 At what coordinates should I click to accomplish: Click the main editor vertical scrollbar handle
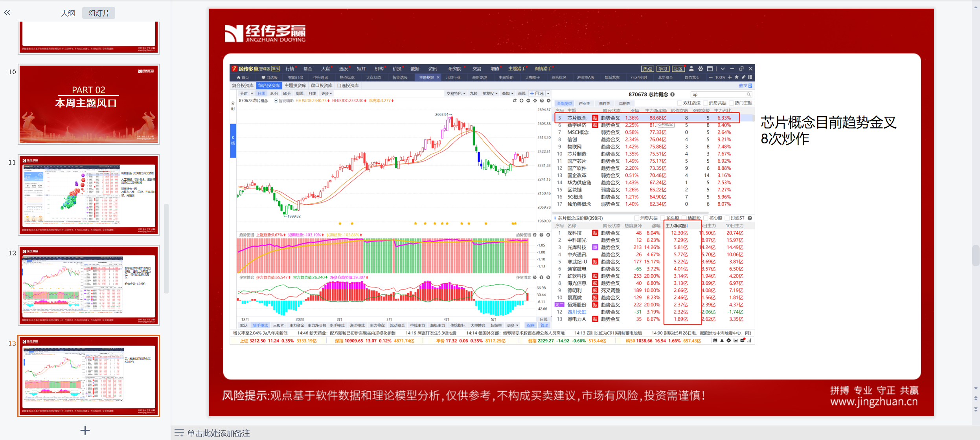click(976, 255)
